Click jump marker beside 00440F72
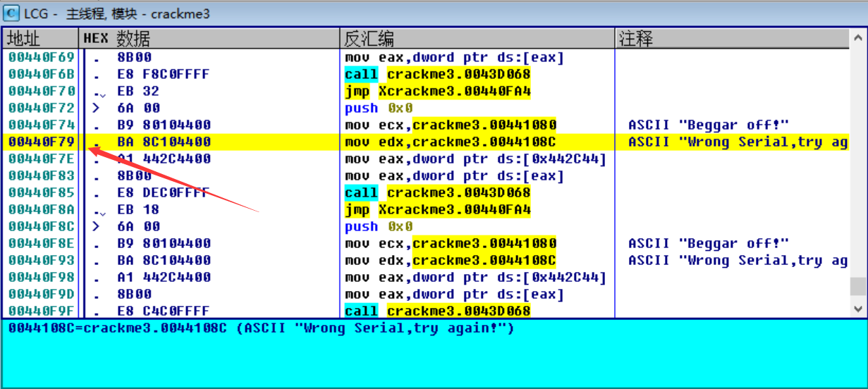Image resolution: width=868 pixels, height=389 pixels. click(96, 108)
